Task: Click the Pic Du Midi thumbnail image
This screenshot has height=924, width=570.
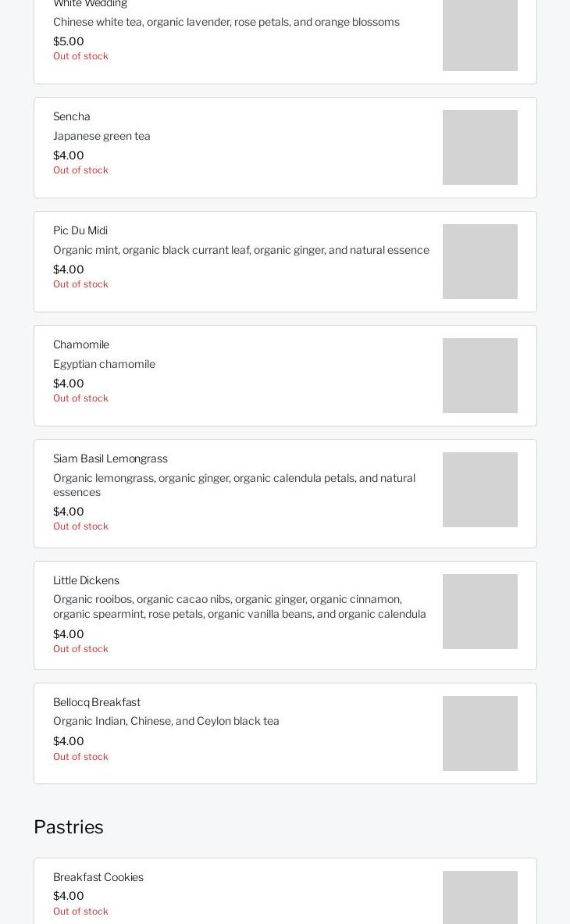Action: (479, 262)
